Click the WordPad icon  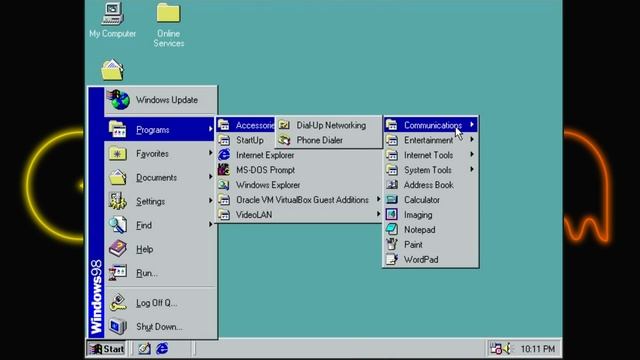(392, 259)
